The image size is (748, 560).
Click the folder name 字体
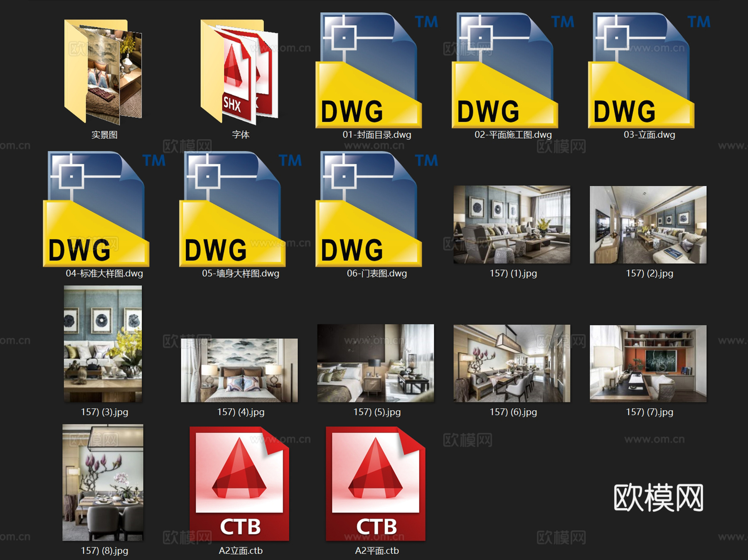[x=241, y=135]
